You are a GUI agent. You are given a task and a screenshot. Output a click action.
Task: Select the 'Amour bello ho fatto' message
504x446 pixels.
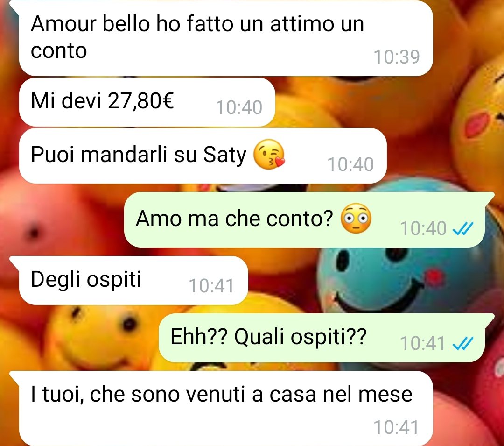pos(226,38)
